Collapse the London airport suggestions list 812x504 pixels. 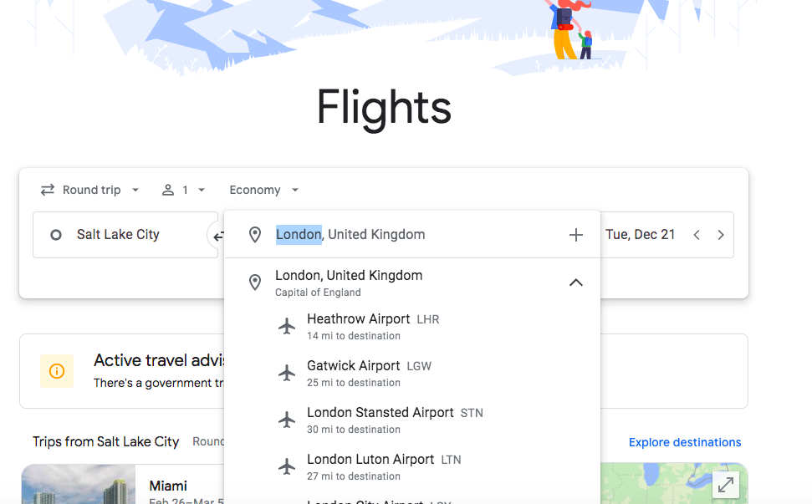click(575, 282)
